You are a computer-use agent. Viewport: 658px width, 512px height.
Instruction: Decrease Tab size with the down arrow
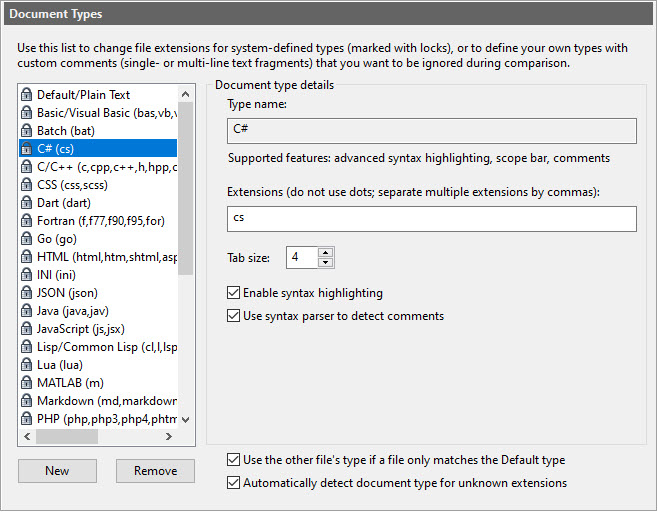tap(326, 263)
